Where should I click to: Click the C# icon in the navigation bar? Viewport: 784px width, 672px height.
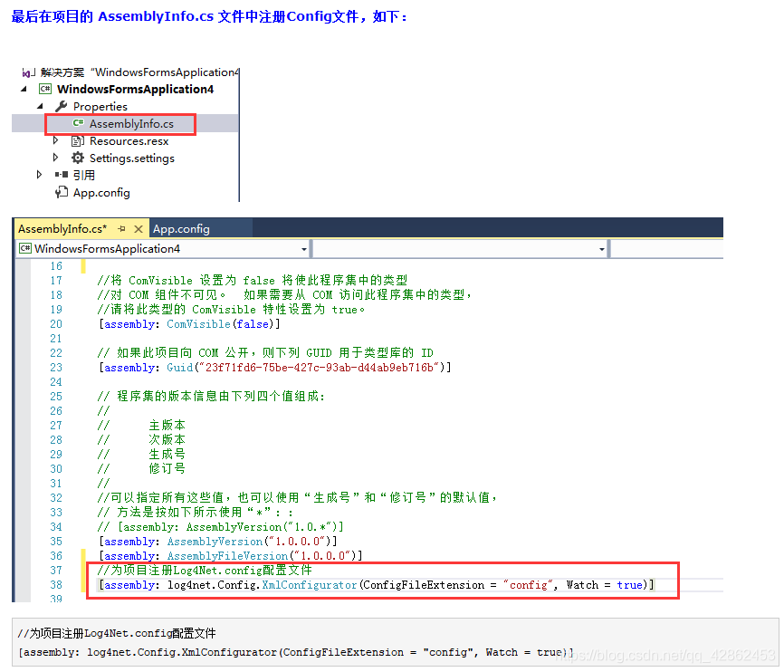(x=25, y=248)
